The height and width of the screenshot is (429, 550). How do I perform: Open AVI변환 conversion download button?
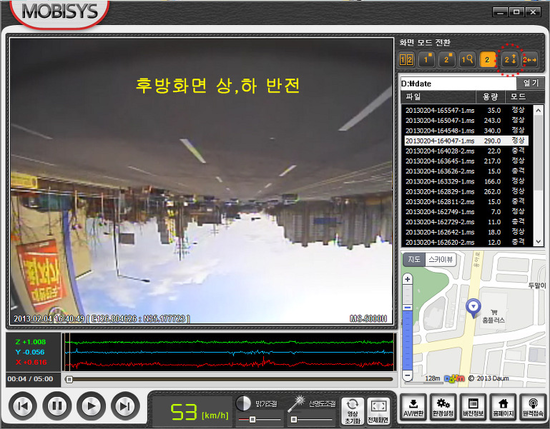[414, 407]
